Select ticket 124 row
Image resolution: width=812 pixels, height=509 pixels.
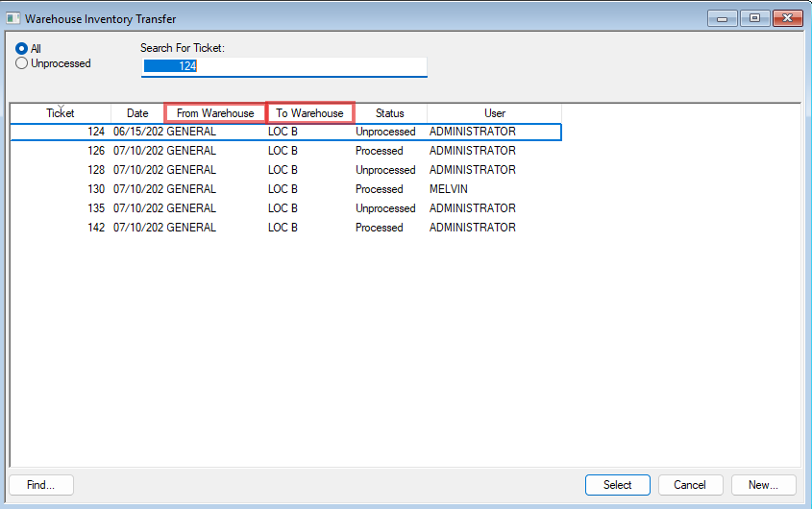point(285,132)
